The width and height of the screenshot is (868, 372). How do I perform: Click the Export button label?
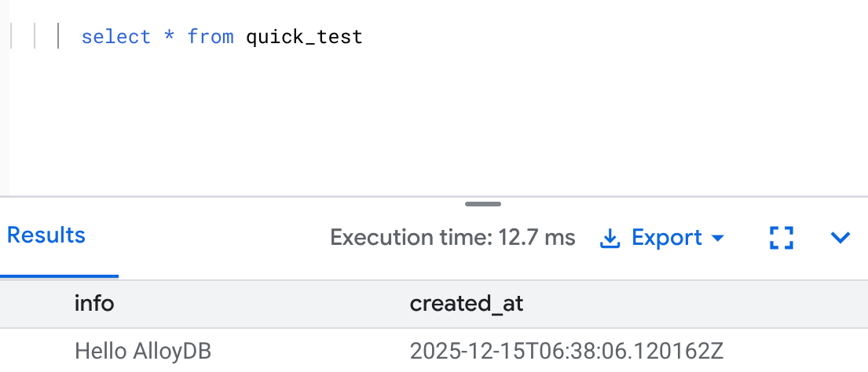(666, 238)
